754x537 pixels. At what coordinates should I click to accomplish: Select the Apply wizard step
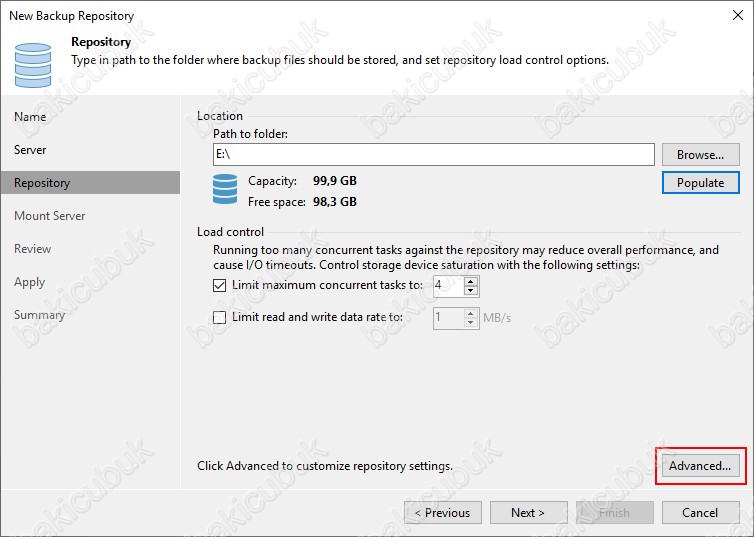(29, 282)
